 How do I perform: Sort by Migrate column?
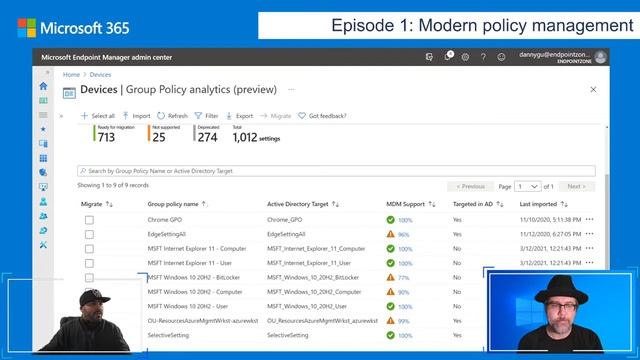coord(97,204)
